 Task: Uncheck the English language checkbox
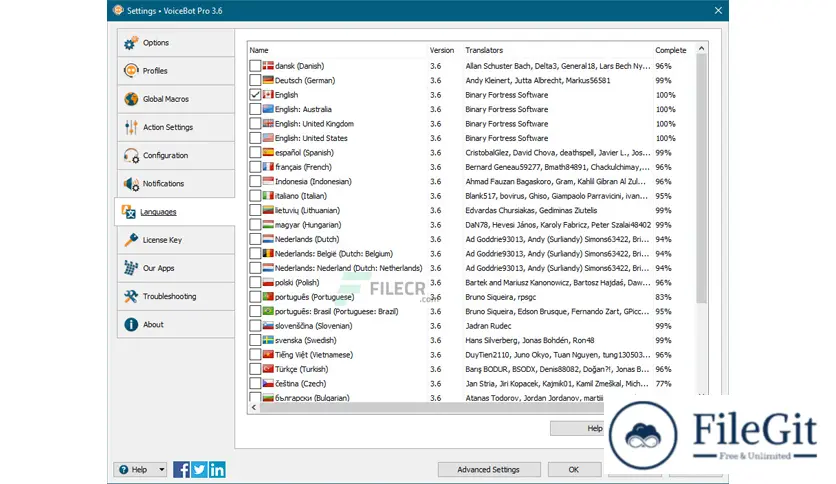pyautogui.click(x=255, y=95)
